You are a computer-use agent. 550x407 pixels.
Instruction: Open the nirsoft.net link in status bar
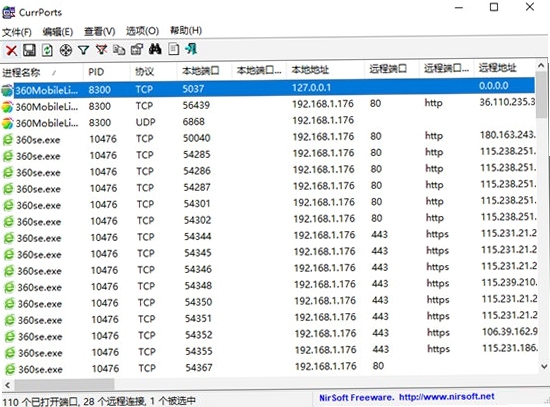[x=447, y=396]
